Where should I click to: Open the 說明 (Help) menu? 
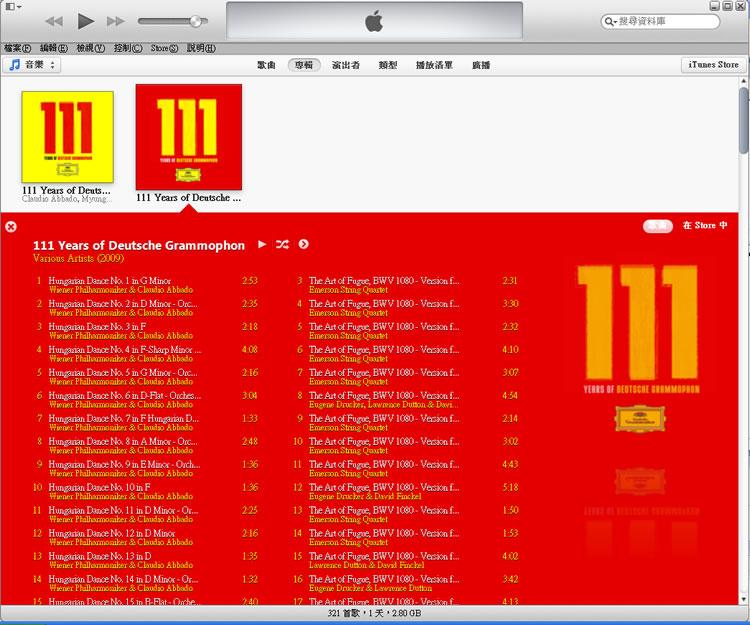(201, 48)
